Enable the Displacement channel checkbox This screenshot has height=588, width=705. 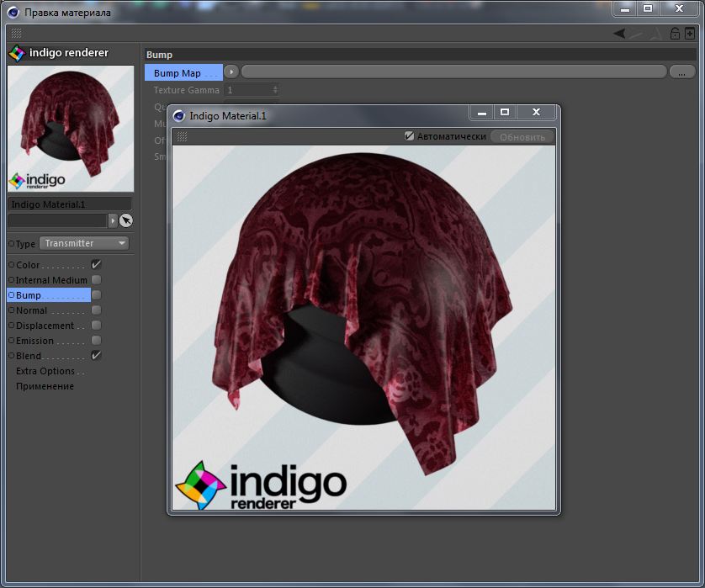[96, 325]
